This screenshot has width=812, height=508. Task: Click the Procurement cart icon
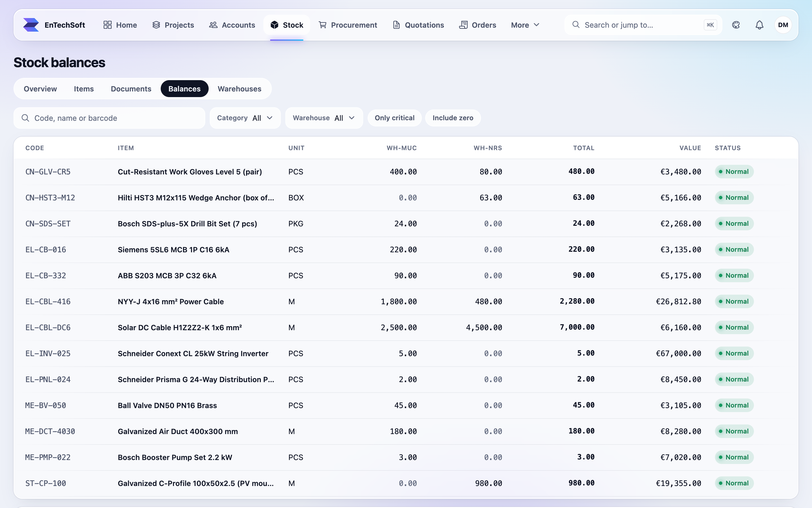point(323,25)
